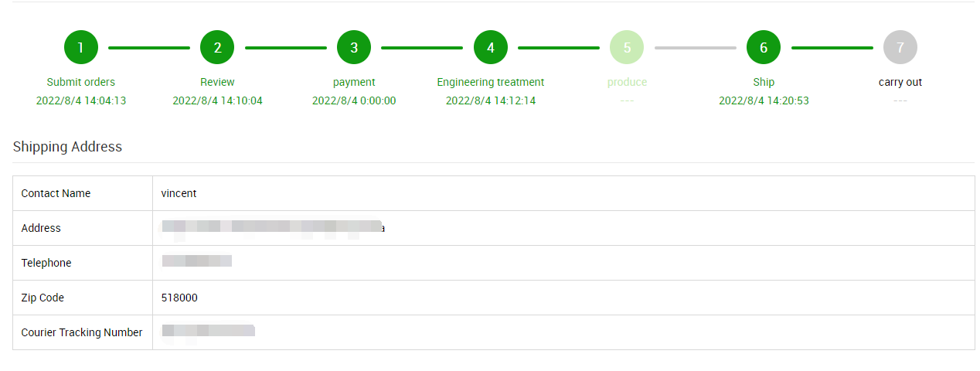Click the blurred Telephone value

[x=197, y=261]
